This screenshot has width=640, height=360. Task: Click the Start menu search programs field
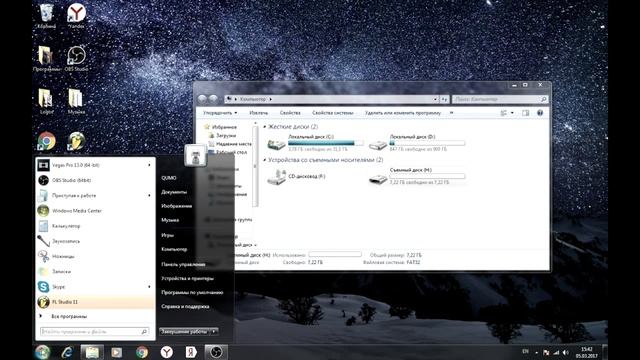tap(94, 332)
